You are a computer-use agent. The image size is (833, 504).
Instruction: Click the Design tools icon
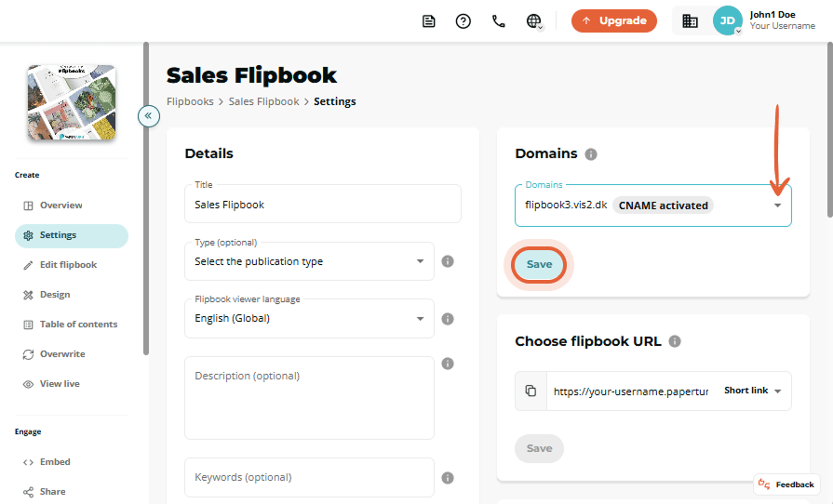(x=28, y=295)
